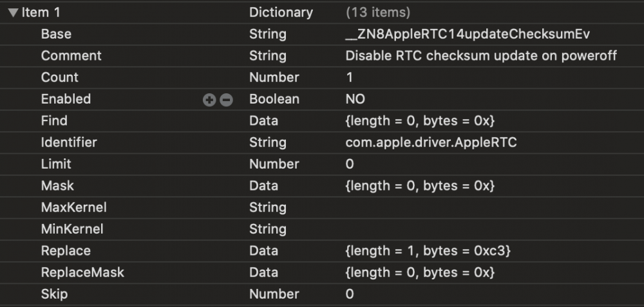
Task: Add a row with the plus icon
Action: pos(209,100)
